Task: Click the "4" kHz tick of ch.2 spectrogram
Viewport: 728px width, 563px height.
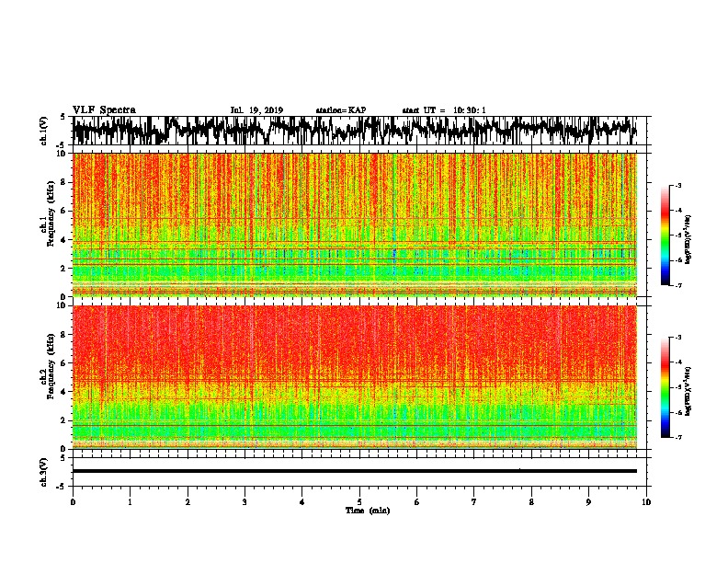Action: [x=63, y=392]
